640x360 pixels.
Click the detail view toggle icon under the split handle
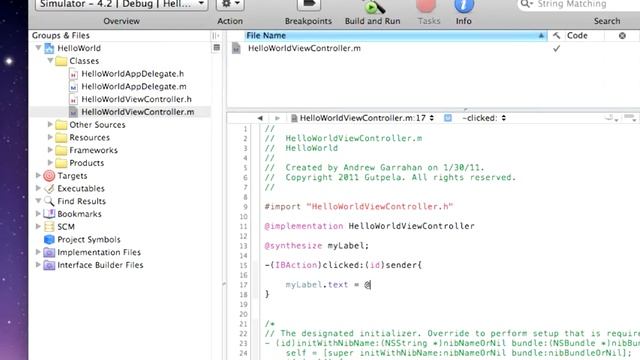click(216, 48)
